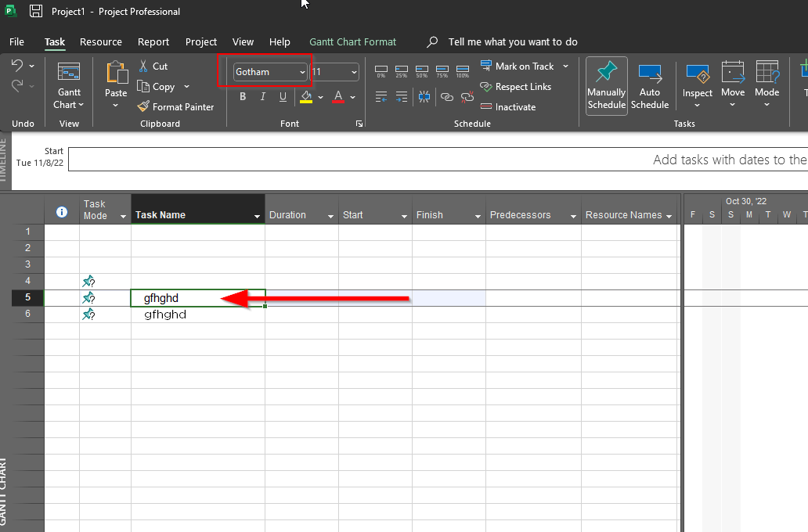Switch to the Report ribbon tab
The height and width of the screenshot is (532, 808).
coord(153,41)
